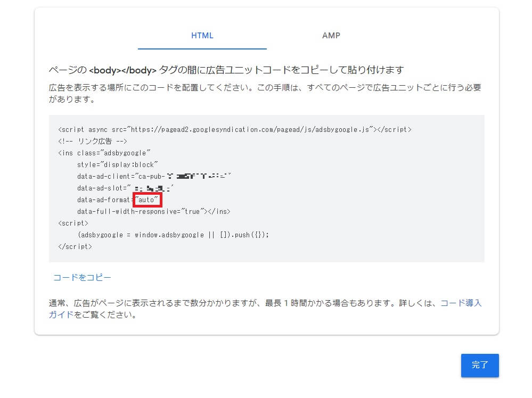Switch to the HTML tab
This screenshot has width=532, height=398.
202,36
